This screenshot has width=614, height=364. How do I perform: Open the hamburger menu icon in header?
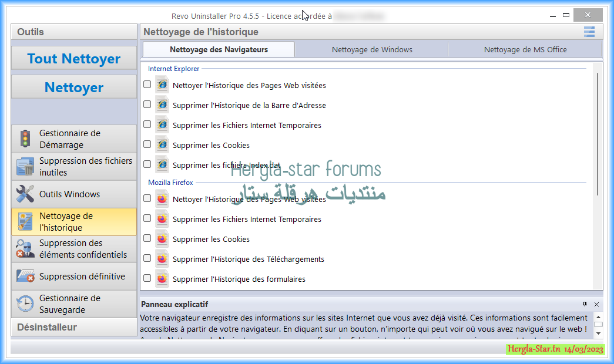[589, 32]
